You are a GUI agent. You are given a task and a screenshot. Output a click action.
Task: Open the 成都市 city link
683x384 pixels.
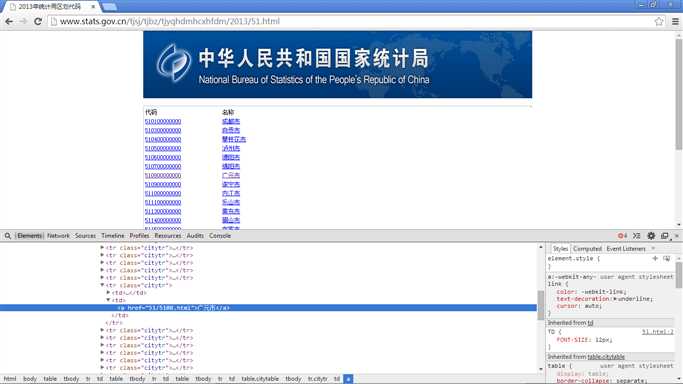[231, 121]
